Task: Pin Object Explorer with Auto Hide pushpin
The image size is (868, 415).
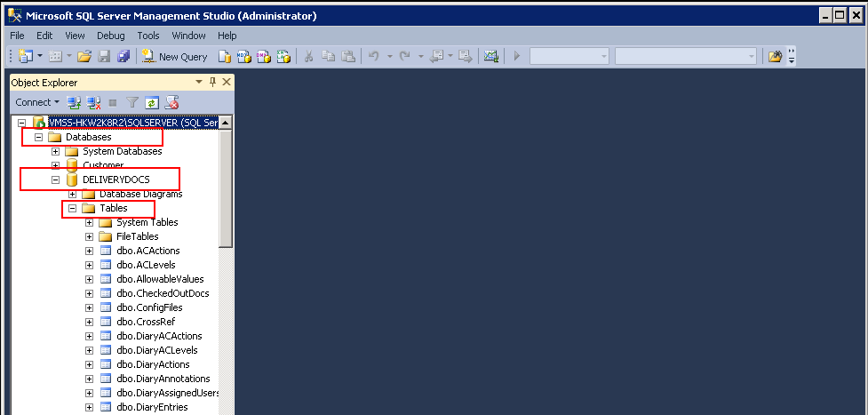Action: (x=212, y=82)
